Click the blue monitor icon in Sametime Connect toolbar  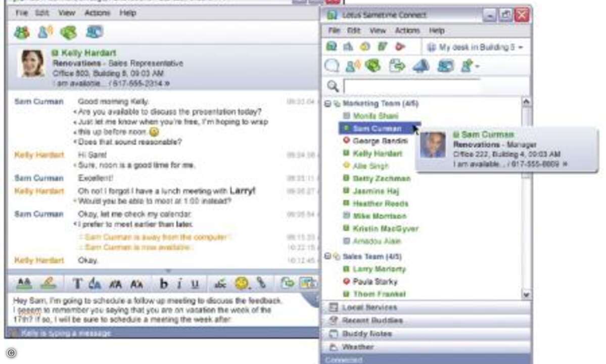pyautogui.click(x=445, y=66)
